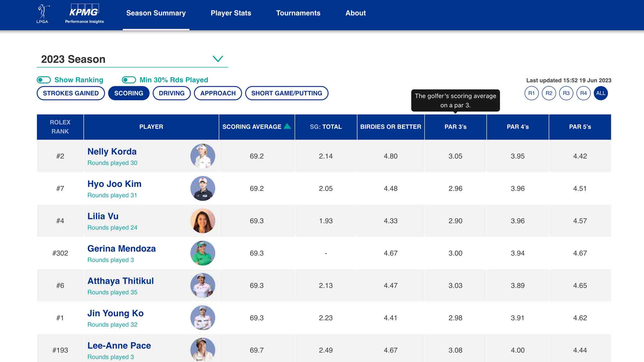Select the STROKES GAINED tab

click(x=71, y=93)
